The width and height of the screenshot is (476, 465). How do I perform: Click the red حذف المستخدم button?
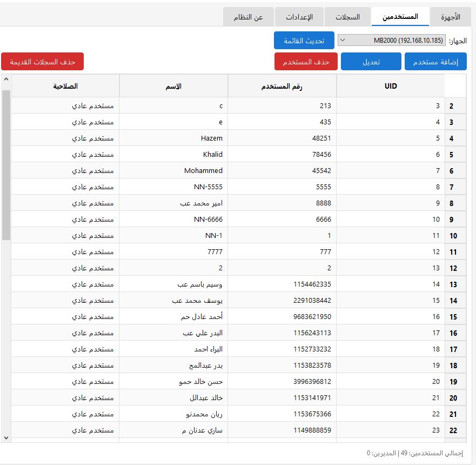(x=306, y=62)
